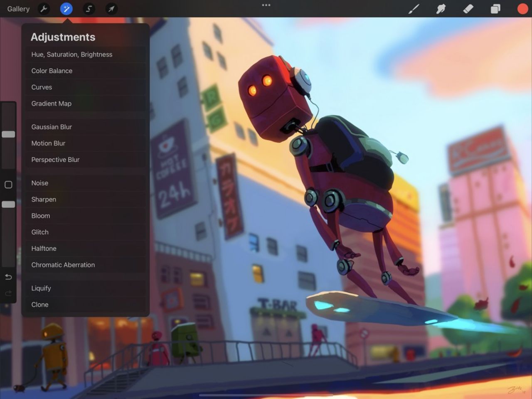Viewport: 532px width, 399px height.
Task: Return to the Gallery
Action: point(18,9)
